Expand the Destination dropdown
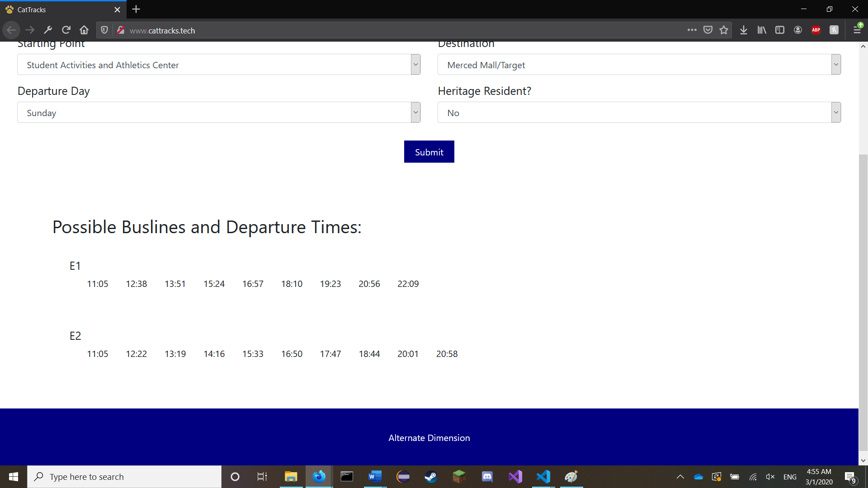This screenshot has width=868, height=488. coord(639,65)
